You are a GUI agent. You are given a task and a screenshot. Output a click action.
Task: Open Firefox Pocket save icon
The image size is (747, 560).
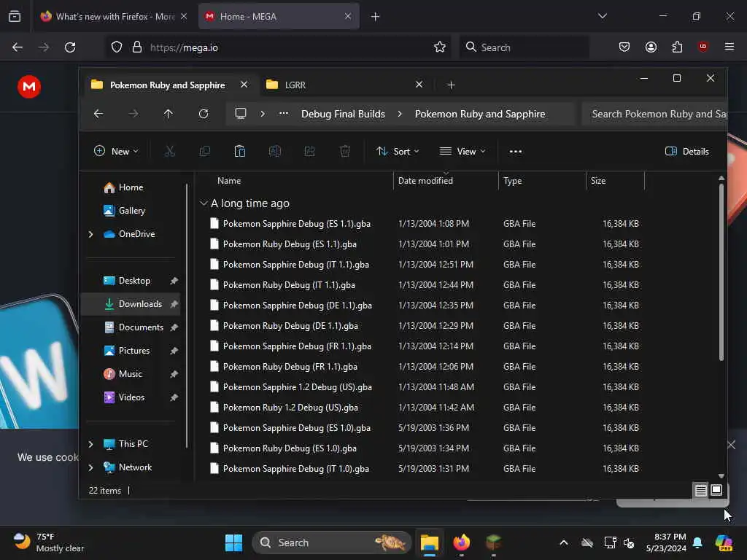pos(624,47)
